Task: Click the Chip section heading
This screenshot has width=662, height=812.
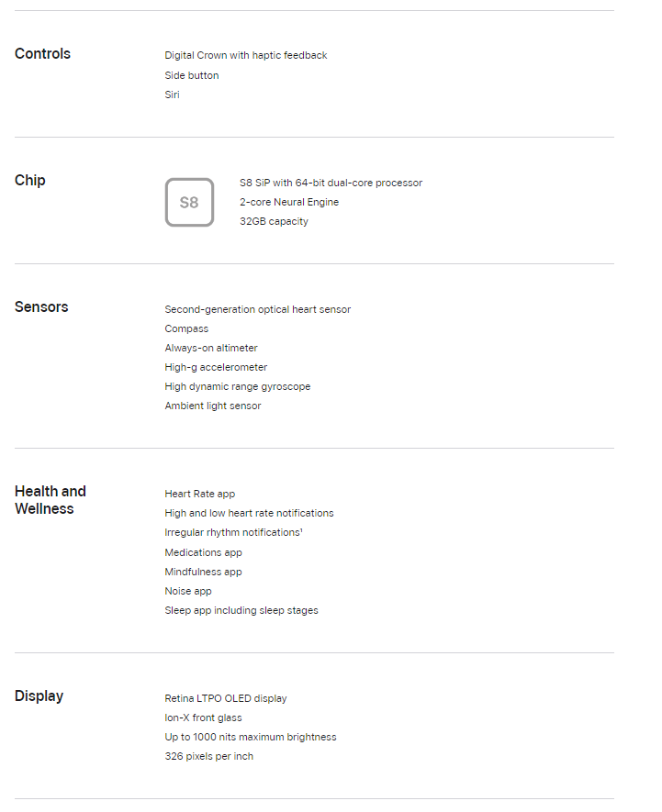Action: 30,180
